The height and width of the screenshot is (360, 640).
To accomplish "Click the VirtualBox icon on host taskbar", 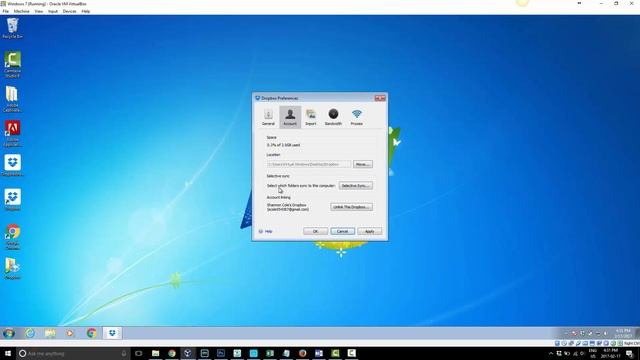I will click(x=188, y=353).
